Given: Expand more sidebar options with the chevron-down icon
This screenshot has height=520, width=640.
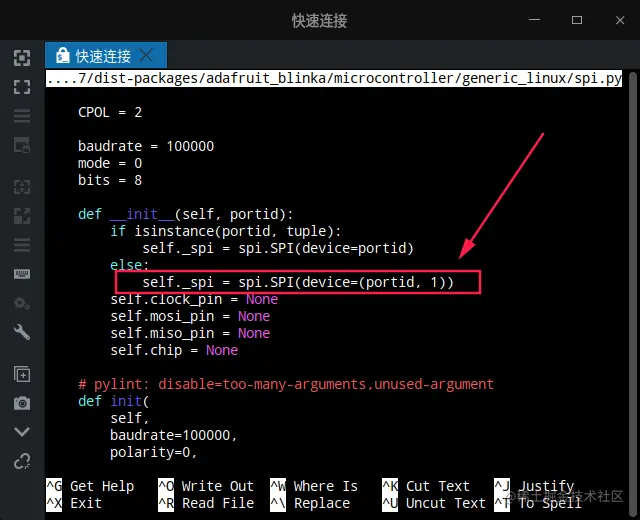Looking at the screenshot, I should (x=22, y=431).
